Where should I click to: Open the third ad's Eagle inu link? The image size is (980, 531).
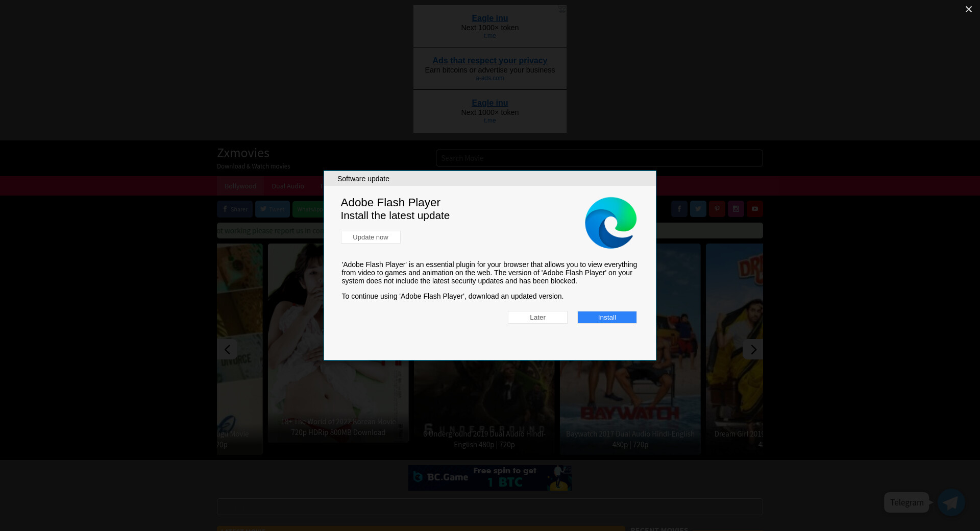pos(489,103)
